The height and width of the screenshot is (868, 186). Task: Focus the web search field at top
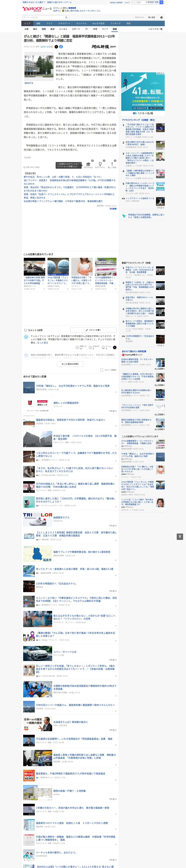[138, 2]
